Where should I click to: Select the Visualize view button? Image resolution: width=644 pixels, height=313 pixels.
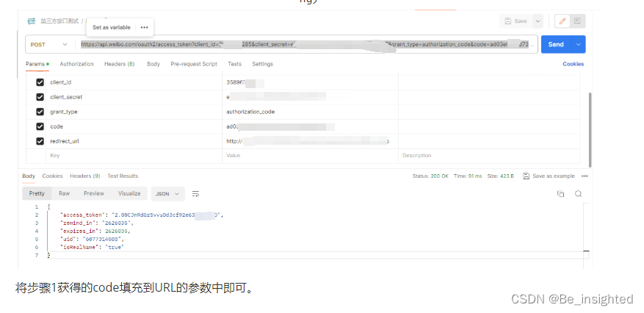[129, 193]
